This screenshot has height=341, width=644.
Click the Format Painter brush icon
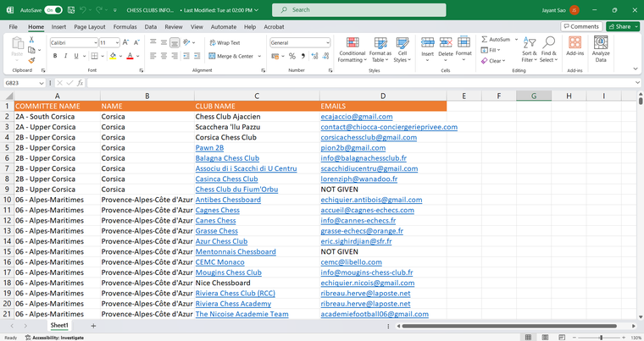(x=32, y=60)
